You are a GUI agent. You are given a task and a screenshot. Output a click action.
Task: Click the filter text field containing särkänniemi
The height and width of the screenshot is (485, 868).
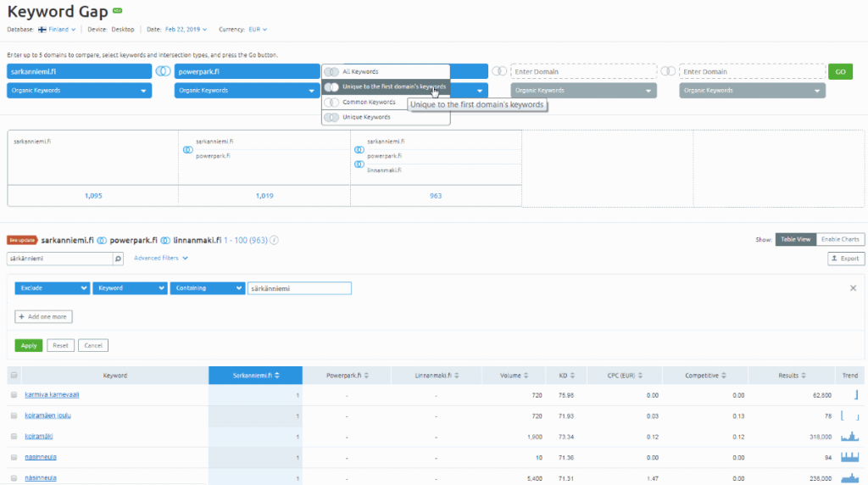pyautogui.click(x=298, y=288)
